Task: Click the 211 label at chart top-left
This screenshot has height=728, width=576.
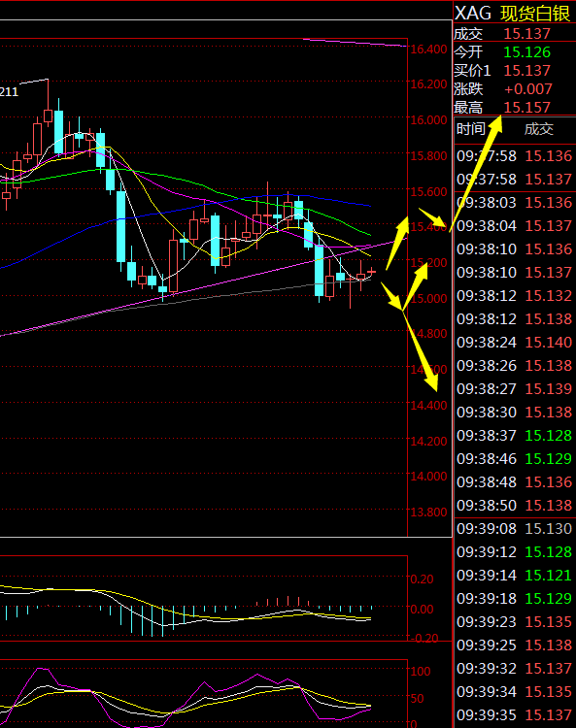Action: 9,92
